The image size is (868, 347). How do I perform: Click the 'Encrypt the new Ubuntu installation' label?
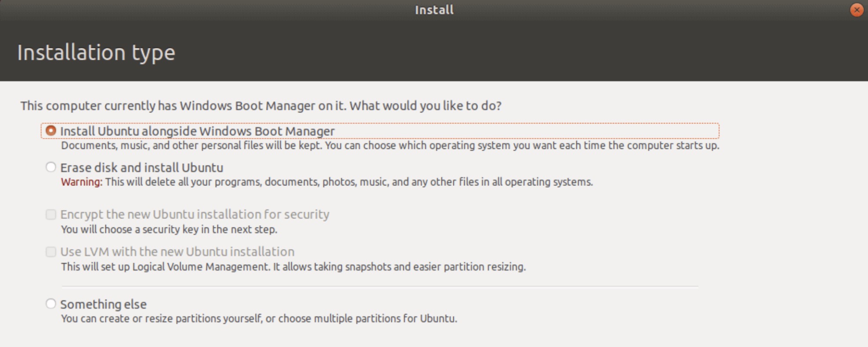tap(195, 214)
